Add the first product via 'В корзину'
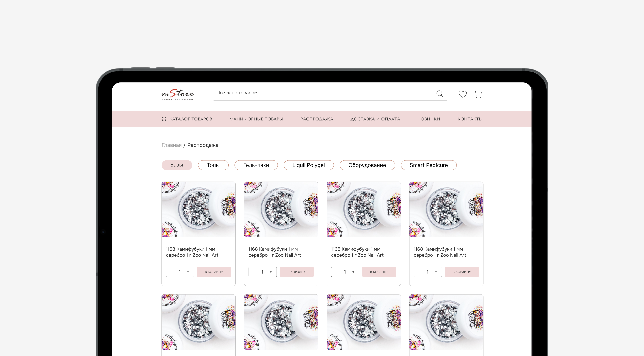The width and height of the screenshot is (644, 356). 214,272
